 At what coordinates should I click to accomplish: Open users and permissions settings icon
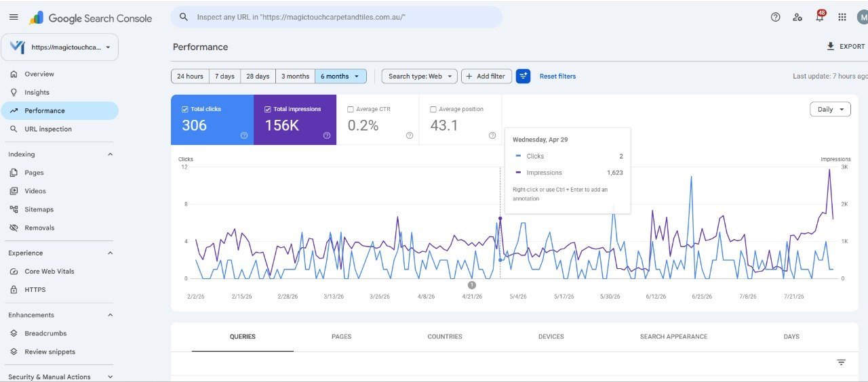(x=797, y=18)
